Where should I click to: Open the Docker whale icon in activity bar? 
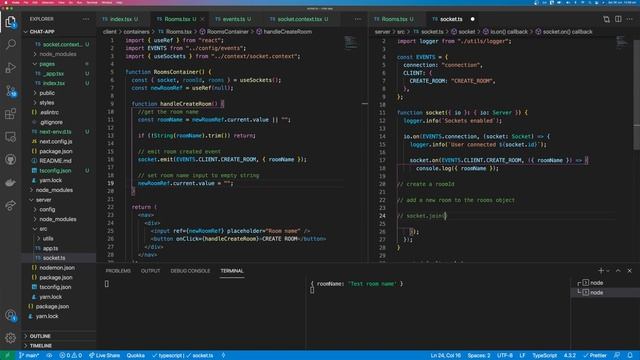point(11,182)
